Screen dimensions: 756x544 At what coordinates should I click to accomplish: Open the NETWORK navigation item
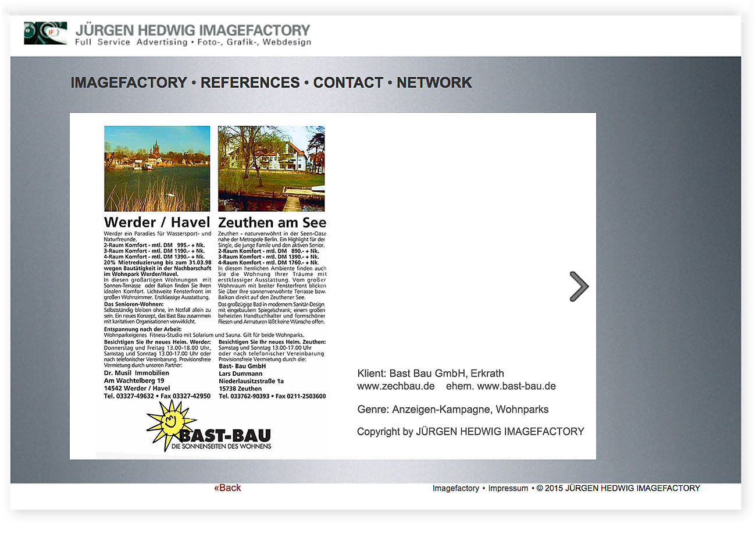coord(434,83)
